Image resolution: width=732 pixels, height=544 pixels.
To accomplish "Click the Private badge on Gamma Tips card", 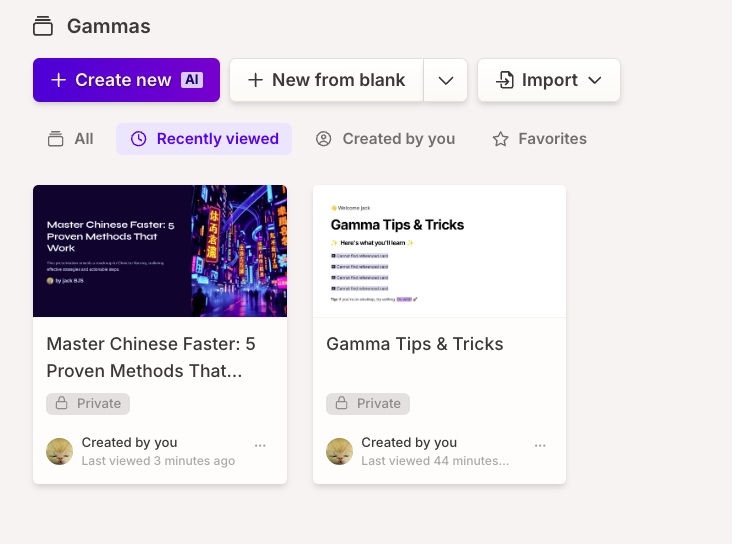I will 368,403.
